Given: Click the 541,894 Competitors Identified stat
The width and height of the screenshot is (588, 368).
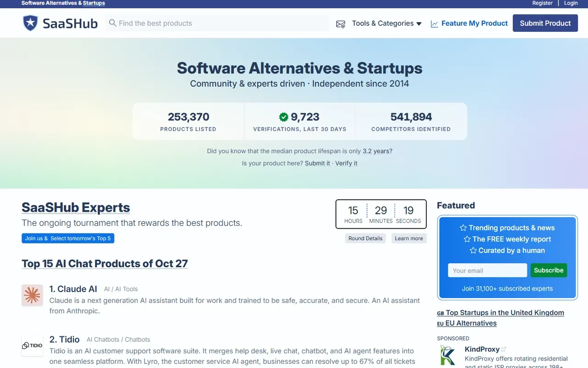Looking at the screenshot, I should 411,122.
